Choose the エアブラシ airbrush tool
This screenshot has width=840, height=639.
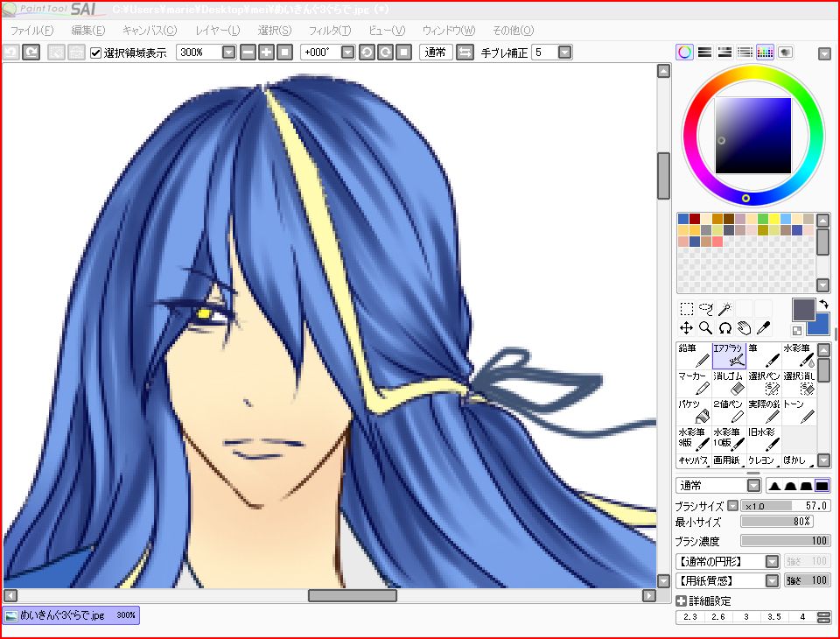pyautogui.click(x=729, y=355)
